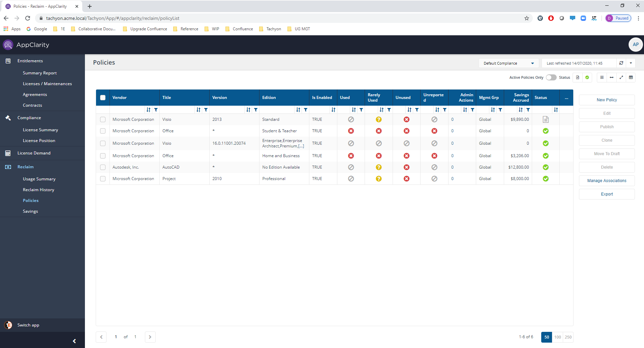Click the Manage Associations button
Viewport: 644px width, 348px height.
tap(607, 181)
